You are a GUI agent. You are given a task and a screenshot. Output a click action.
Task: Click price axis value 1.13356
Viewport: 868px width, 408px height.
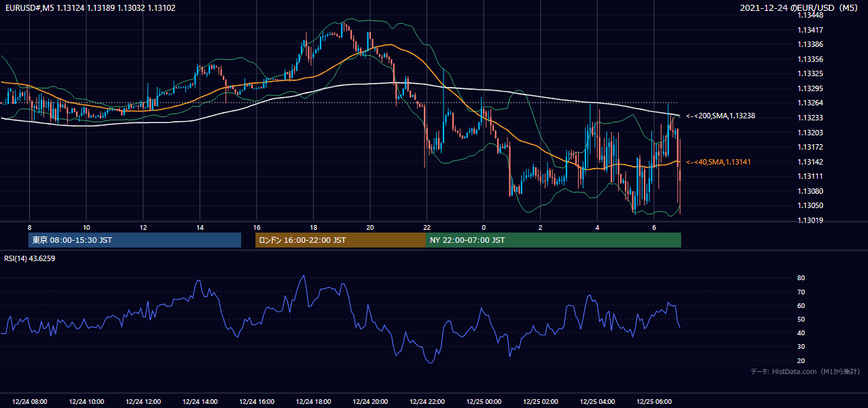(811, 59)
